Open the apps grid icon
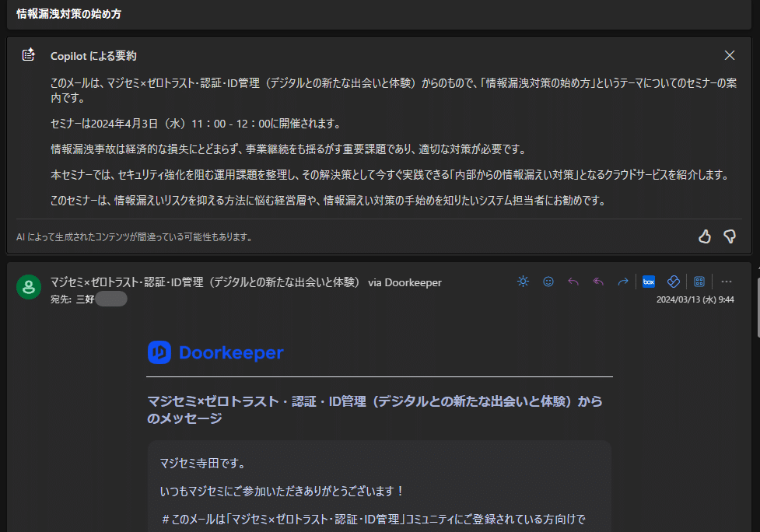 click(x=699, y=282)
